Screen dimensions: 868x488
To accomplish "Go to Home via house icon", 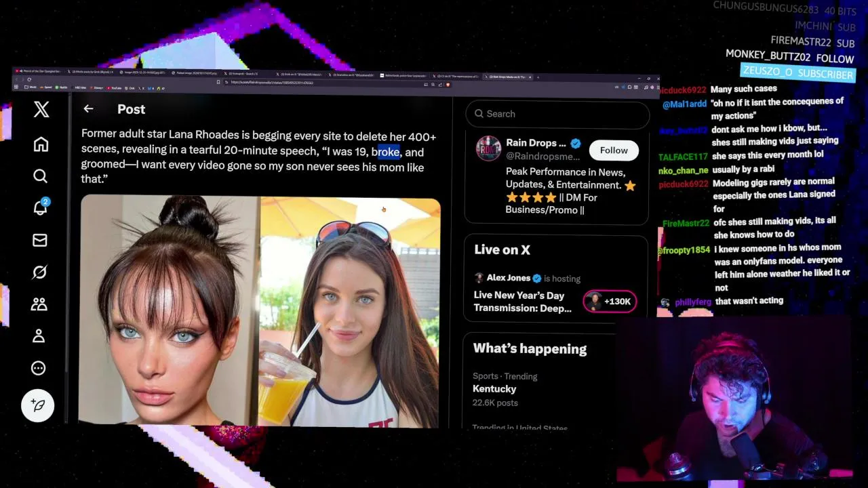I will [x=41, y=144].
